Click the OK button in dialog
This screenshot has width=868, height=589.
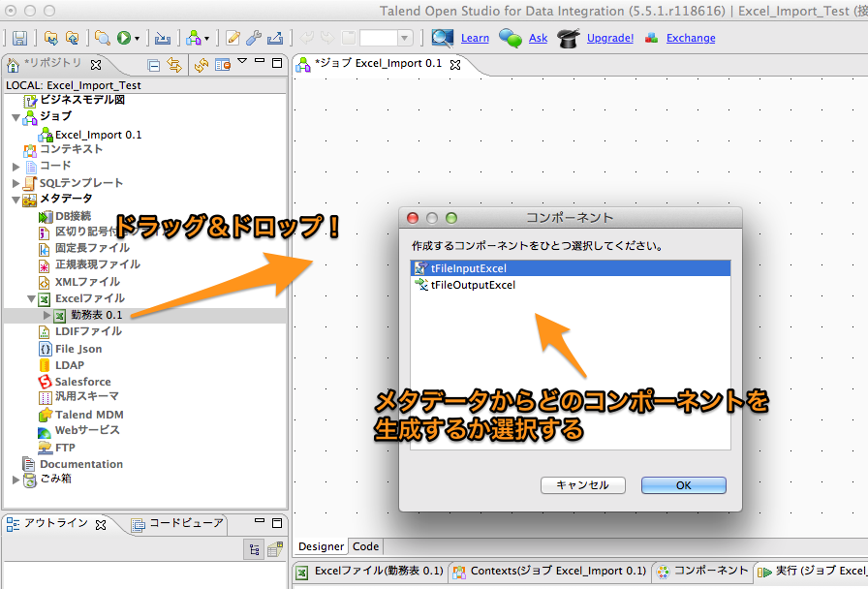684,485
